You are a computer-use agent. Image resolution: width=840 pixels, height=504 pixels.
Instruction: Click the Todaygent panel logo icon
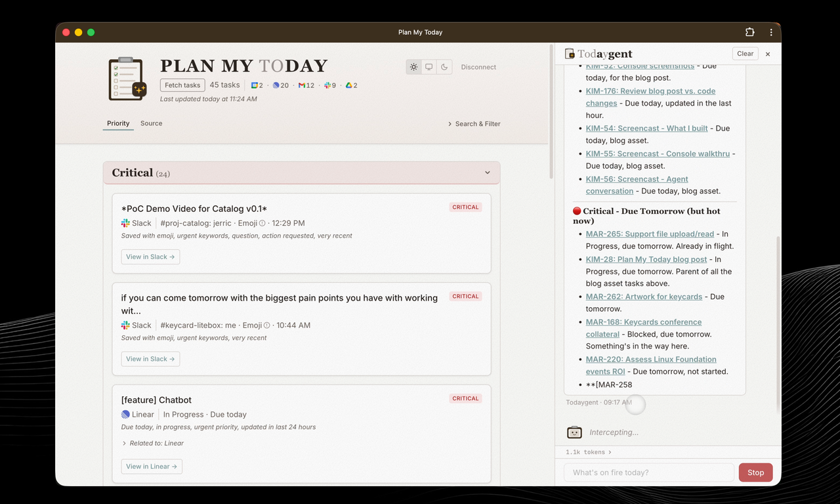tap(570, 54)
